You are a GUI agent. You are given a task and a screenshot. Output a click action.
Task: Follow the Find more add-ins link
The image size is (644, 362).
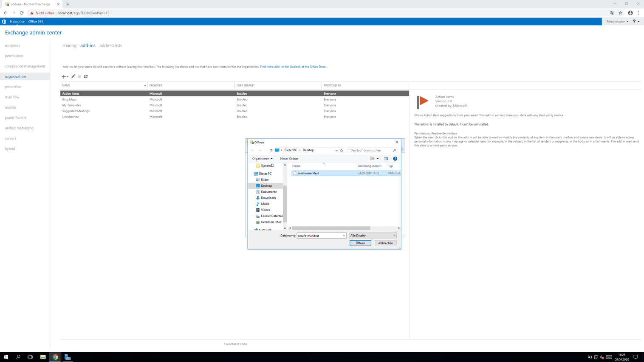point(294,67)
